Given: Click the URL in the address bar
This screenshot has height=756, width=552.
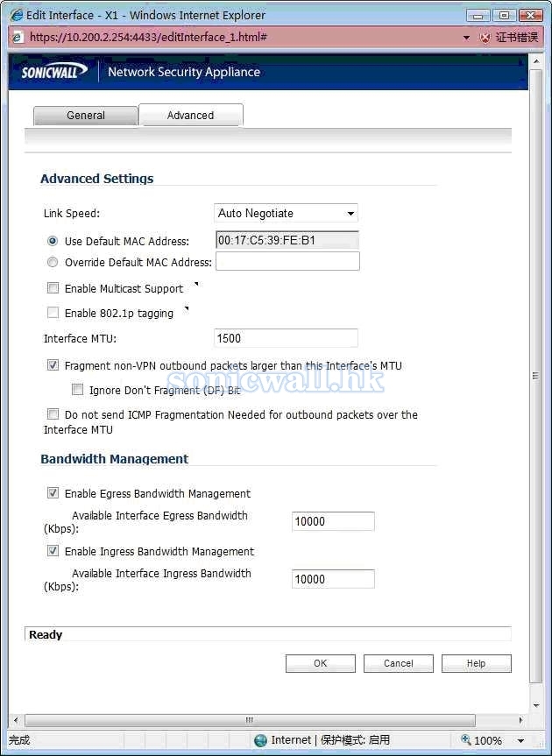Looking at the screenshot, I should coord(148,37).
